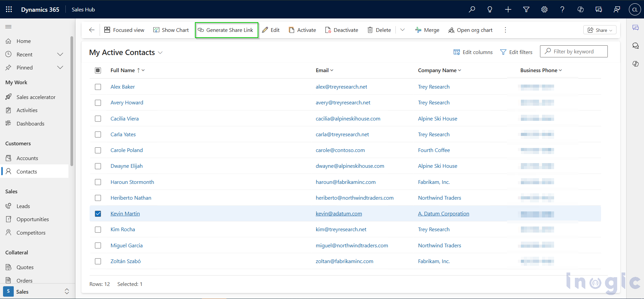
Task: Collapse the site map hamburger menu
Action: pyautogui.click(x=8, y=27)
